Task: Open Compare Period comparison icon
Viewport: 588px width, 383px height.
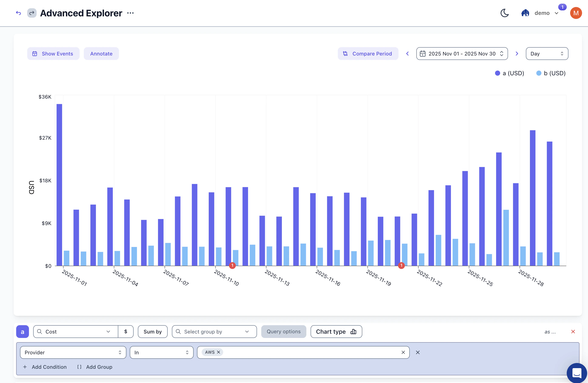Action: click(x=345, y=54)
